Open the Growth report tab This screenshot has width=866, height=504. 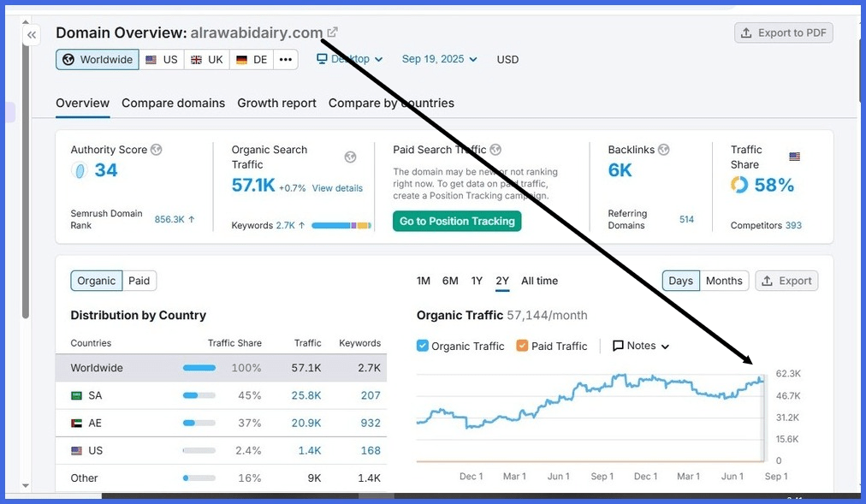pos(276,104)
